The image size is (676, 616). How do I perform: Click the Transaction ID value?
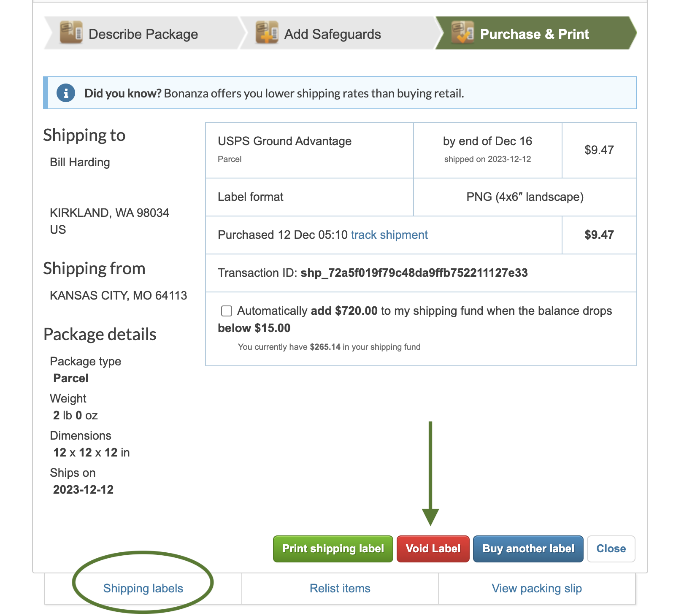pos(414,273)
